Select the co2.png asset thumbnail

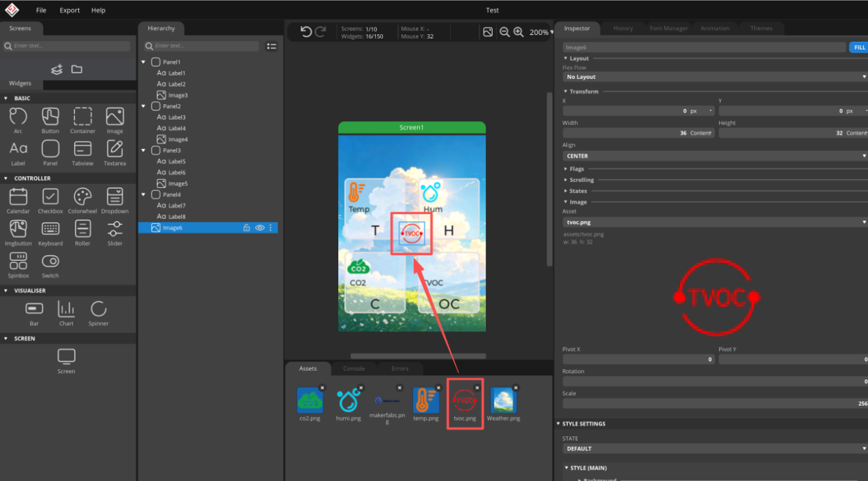[x=310, y=401]
